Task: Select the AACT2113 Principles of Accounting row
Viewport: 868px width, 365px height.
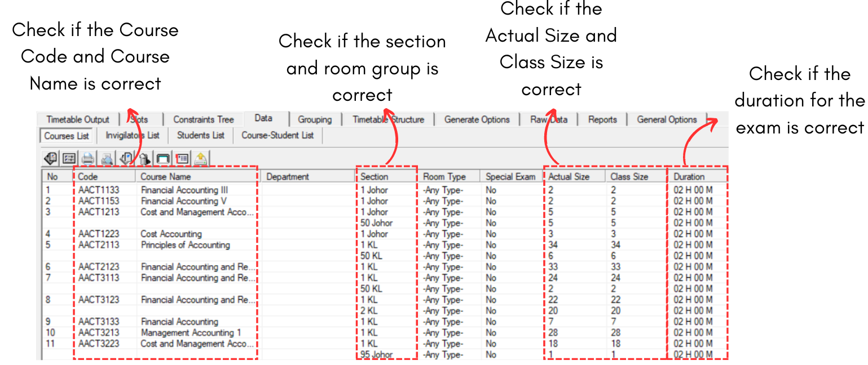Action: 185,245
